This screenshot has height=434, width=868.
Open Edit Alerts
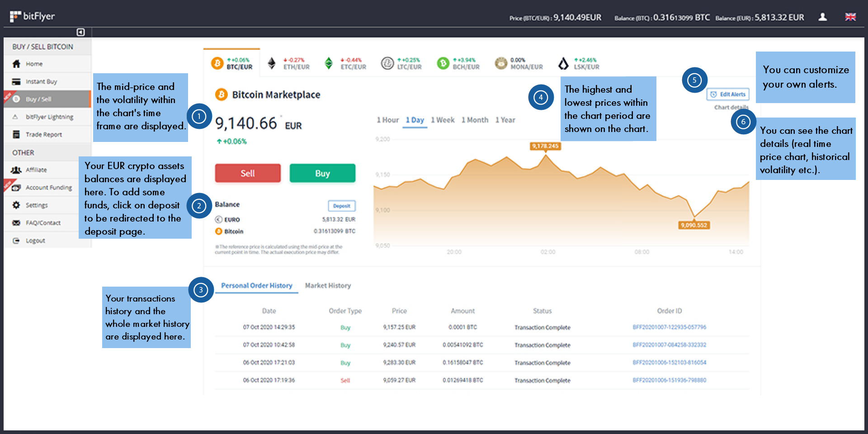pyautogui.click(x=728, y=94)
